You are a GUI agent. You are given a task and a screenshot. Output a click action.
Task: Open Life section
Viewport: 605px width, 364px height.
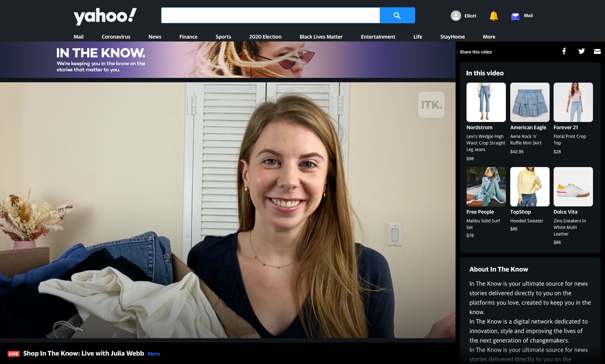pyautogui.click(x=418, y=37)
